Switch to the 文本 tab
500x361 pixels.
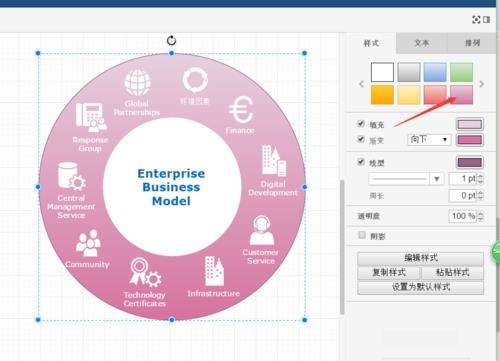[x=422, y=43]
